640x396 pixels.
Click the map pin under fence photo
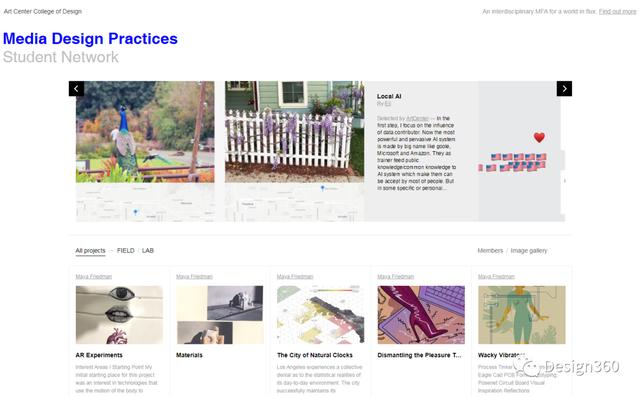(322, 188)
